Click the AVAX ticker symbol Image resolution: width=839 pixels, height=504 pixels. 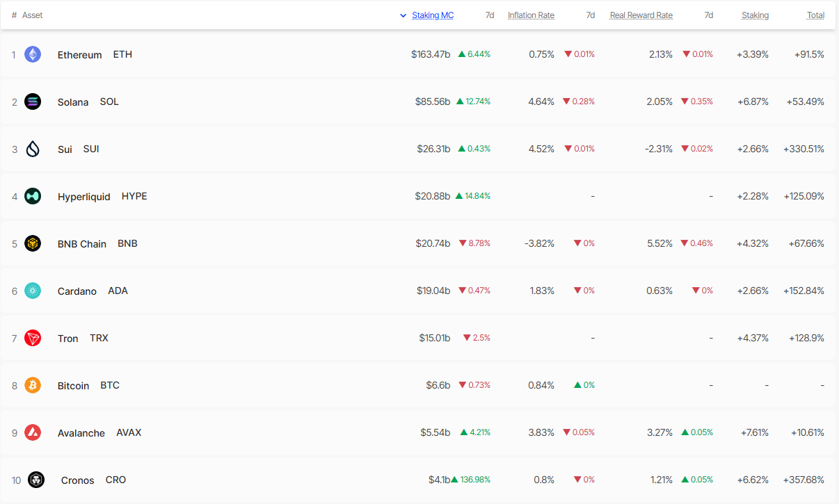point(129,432)
